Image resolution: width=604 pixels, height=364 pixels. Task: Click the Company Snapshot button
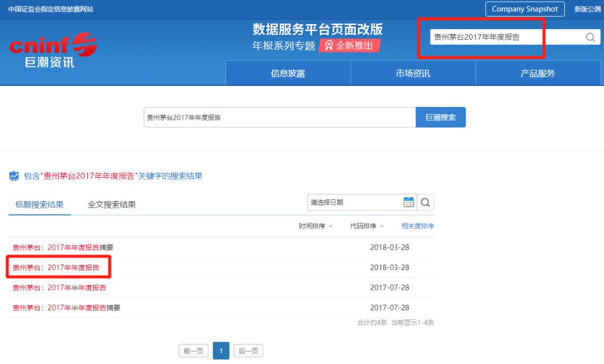pyautogui.click(x=525, y=9)
